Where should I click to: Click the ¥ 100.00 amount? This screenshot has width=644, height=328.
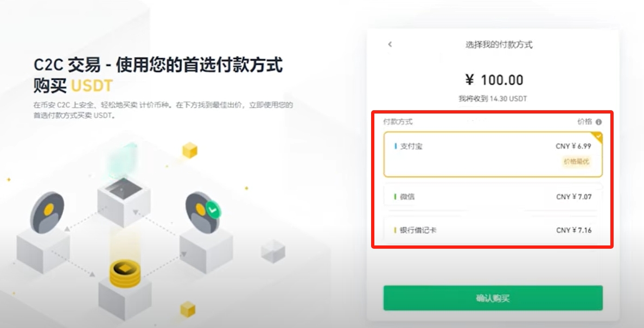494,80
